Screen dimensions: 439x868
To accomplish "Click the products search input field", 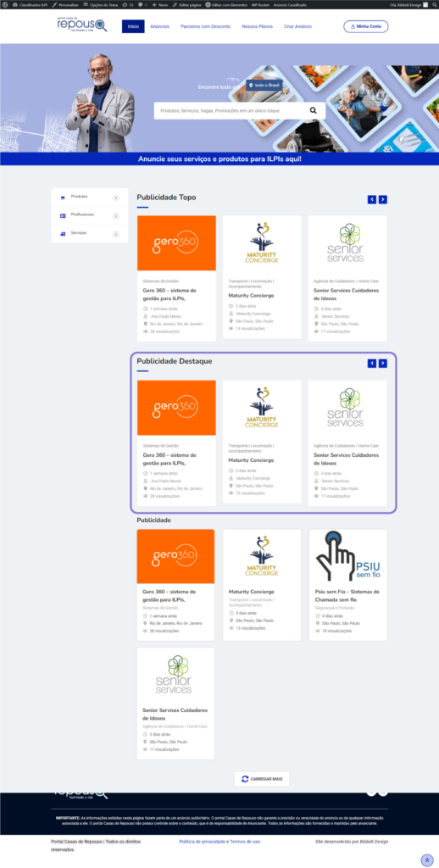I will (x=230, y=111).
